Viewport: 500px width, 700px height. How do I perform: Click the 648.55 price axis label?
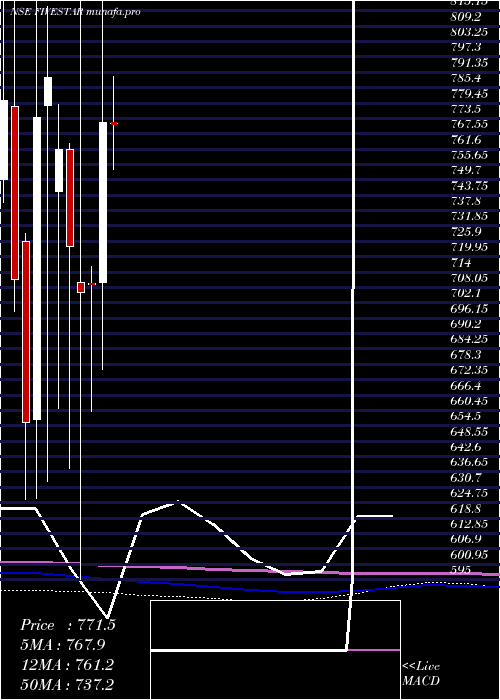(x=470, y=432)
